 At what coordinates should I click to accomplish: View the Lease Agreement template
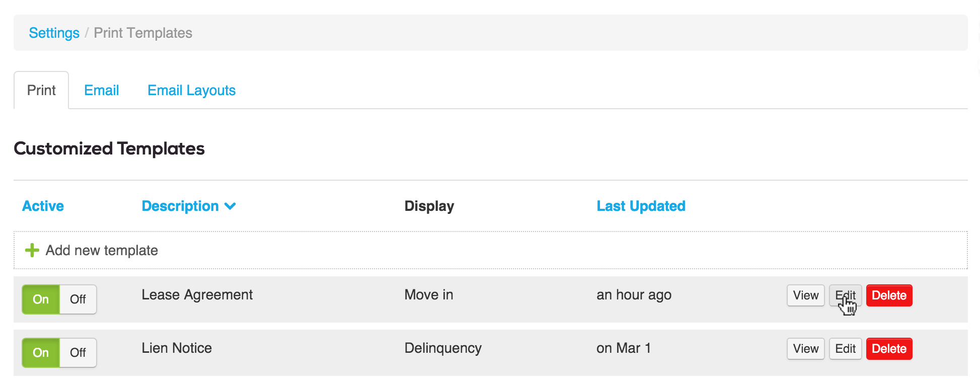pos(805,295)
